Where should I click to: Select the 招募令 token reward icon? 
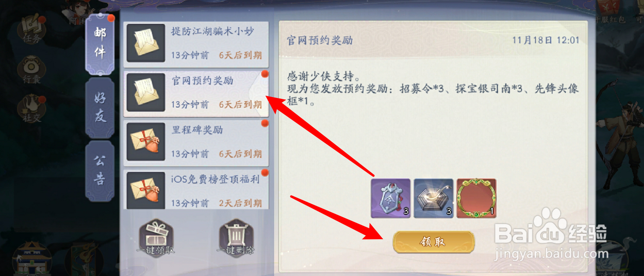(391, 198)
